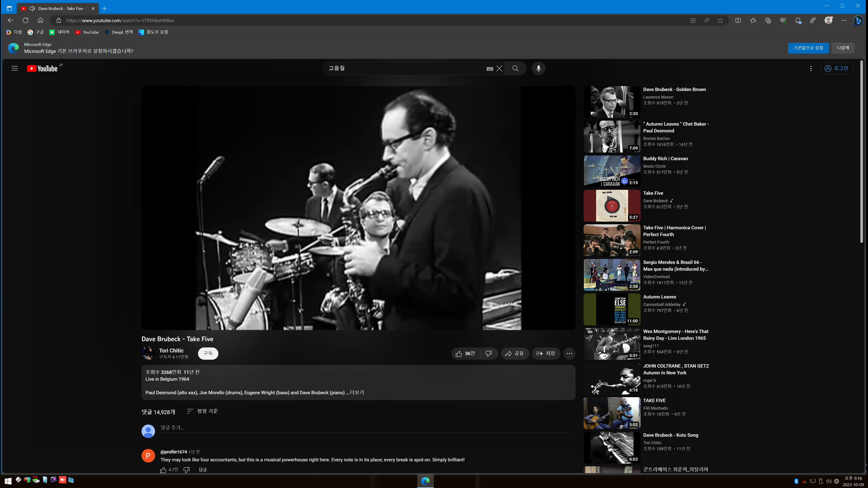
Task: Open a new tab with plus button
Action: coord(104,8)
